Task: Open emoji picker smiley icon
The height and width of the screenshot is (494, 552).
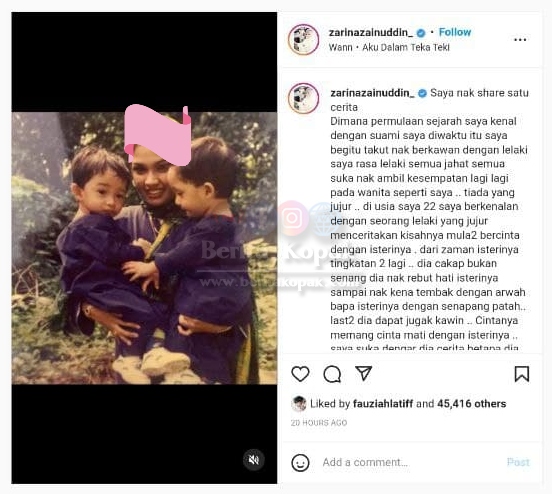Action: pyautogui.click(x=300, y=462)
